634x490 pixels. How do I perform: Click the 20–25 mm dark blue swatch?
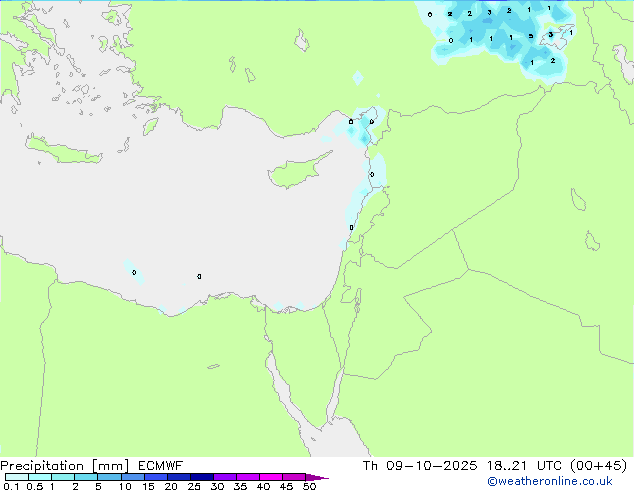[x=178, y=477]
